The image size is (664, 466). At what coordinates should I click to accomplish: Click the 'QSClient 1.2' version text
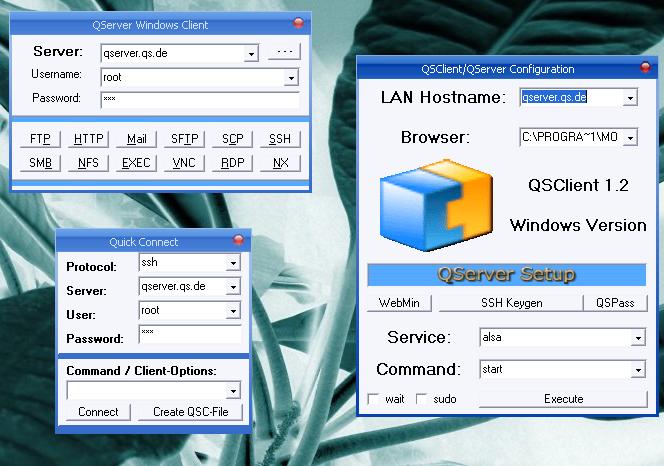point(578,186)
